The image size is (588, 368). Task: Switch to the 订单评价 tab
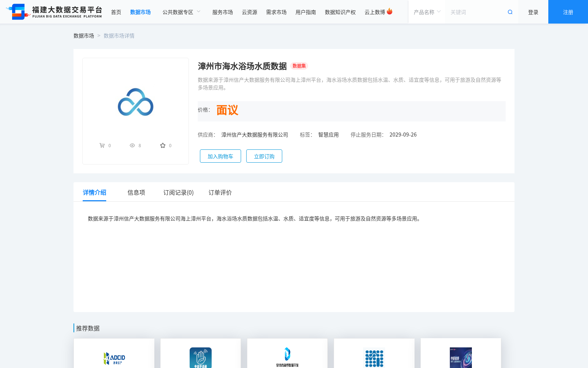coord(220,192)
